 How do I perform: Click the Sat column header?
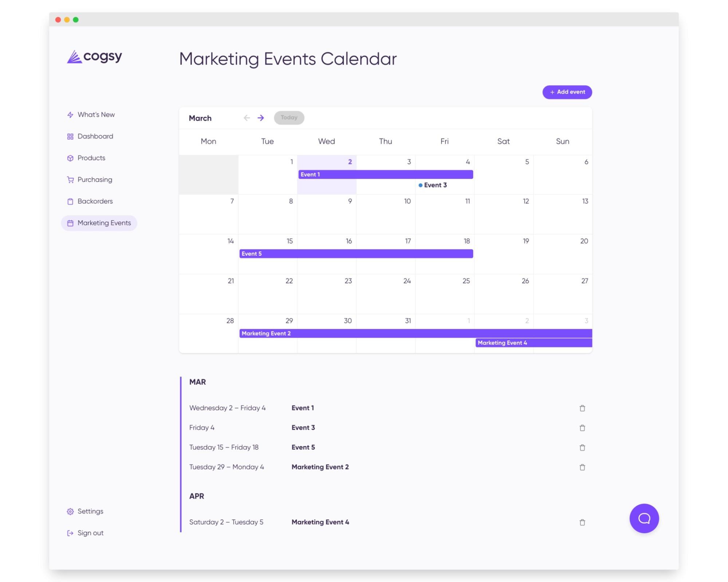pyautogui.click(x=504, y=141)
